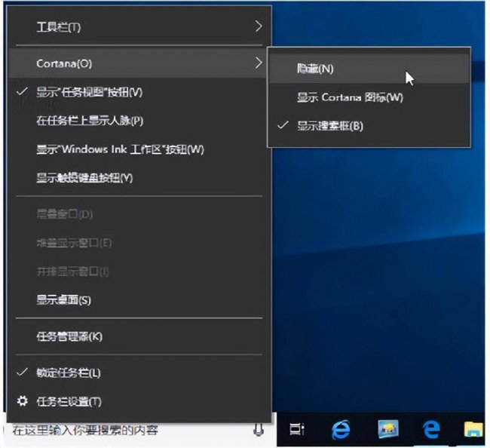This screenshot has width=490, height=448.
Task: Choose 显示桌面(S) from the context menu
Action: (139, 300)
